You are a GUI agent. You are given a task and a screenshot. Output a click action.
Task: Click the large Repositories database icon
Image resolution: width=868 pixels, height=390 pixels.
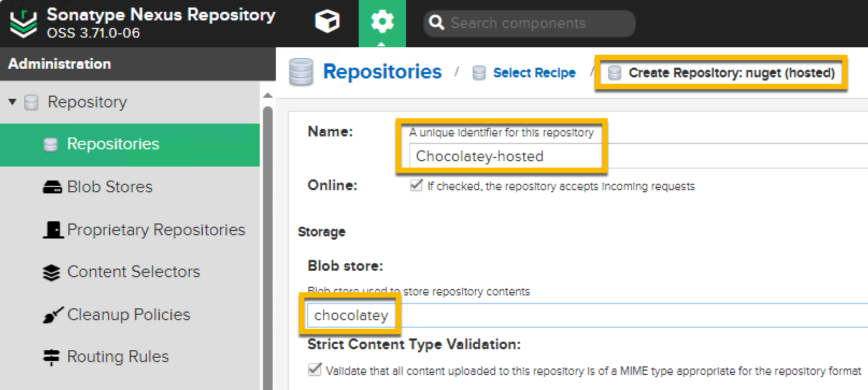coord(301,73)
